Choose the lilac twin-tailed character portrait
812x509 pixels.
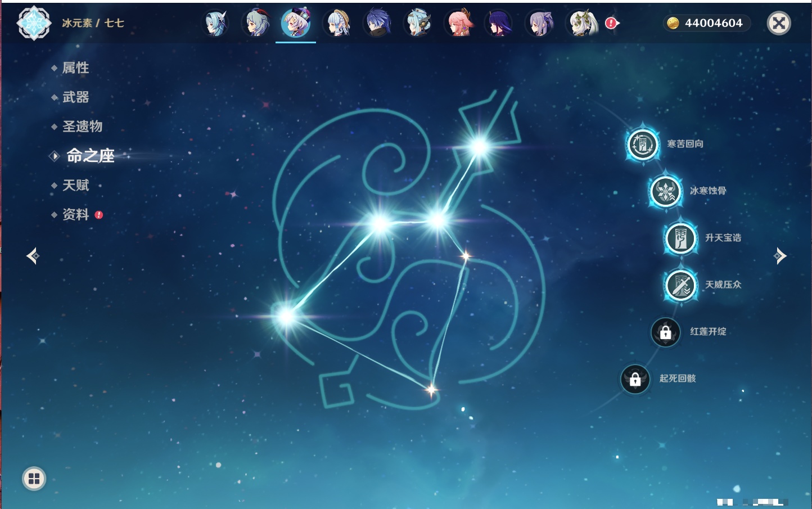tap(539, 24)
